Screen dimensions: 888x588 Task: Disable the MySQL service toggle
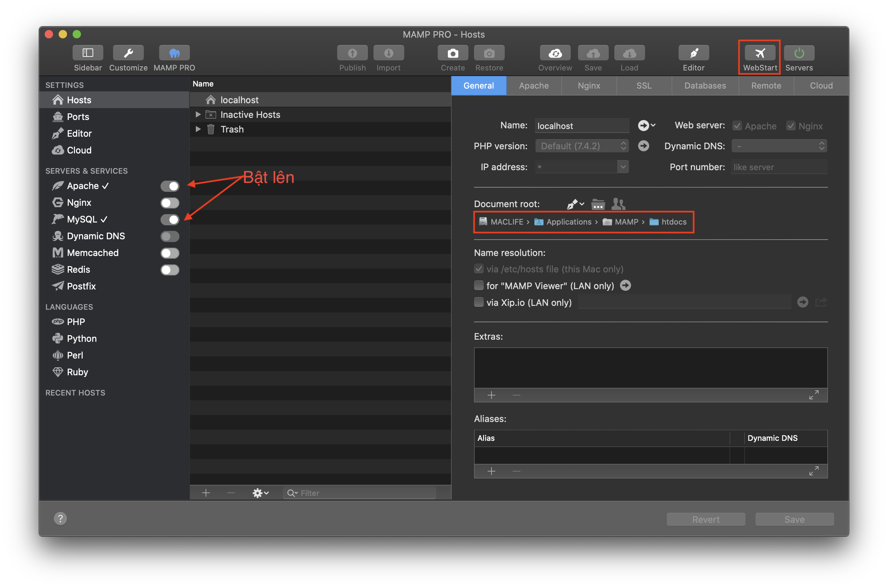(170, 220)
